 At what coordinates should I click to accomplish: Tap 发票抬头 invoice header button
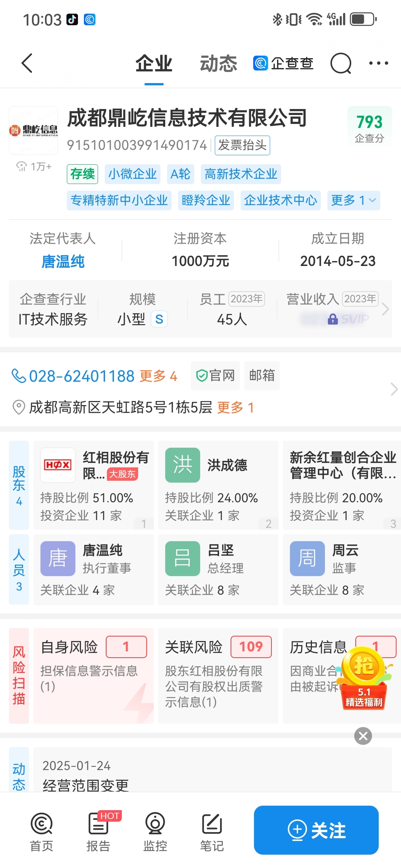242,145
